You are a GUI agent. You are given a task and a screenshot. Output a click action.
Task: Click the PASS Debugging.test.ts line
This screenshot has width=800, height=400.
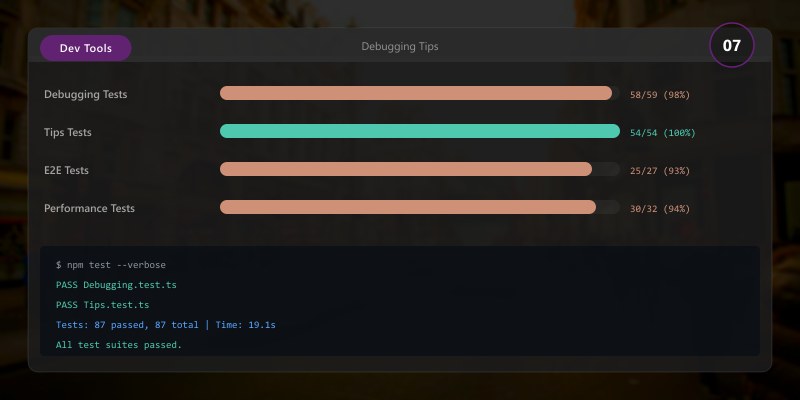coord(116,285)
